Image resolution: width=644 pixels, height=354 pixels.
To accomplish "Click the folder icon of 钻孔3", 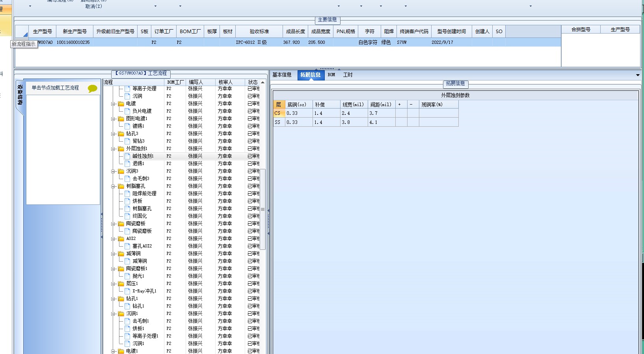I will coord(121,134).
